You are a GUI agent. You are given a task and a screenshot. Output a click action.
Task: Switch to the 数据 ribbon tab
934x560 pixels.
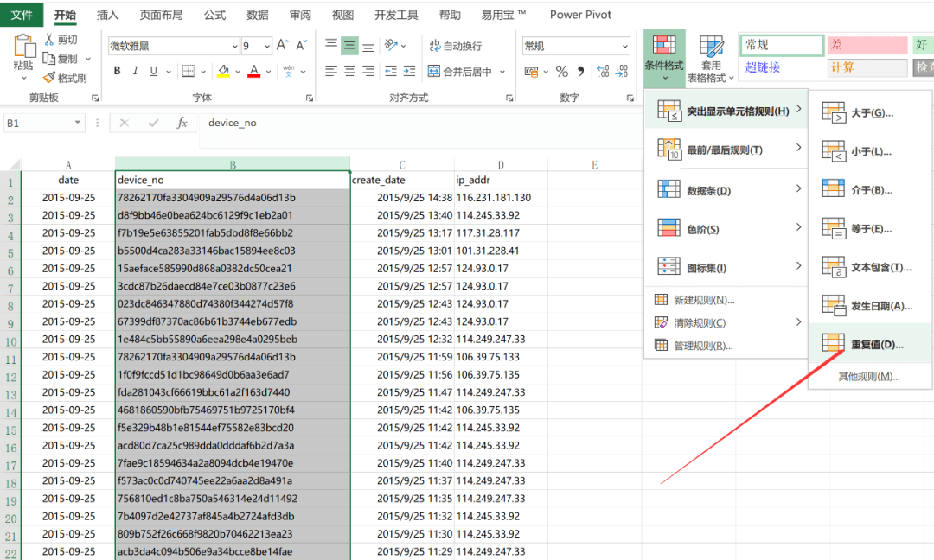click(257, 15)
